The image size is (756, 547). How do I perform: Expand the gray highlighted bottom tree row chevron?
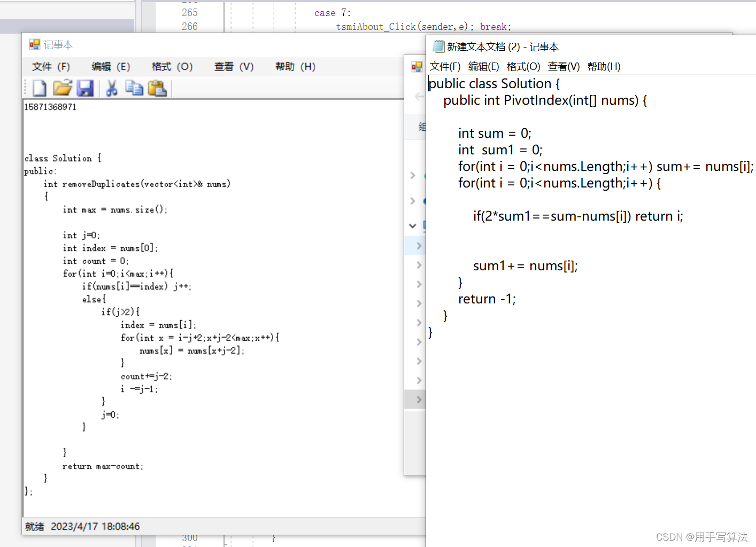419,400
